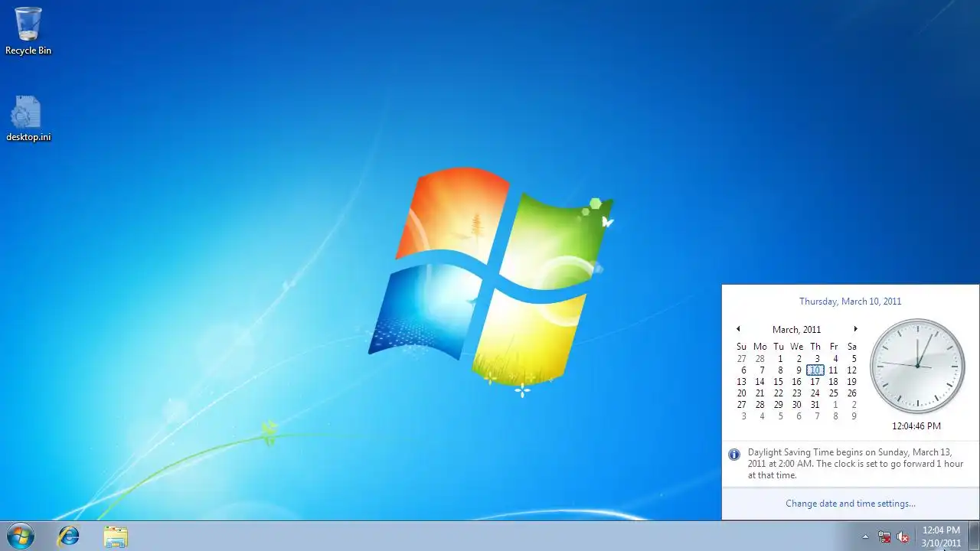This screenshot has width=980, height=551.
Task: Select March 13 in the calendar
Action: [741, 382]
